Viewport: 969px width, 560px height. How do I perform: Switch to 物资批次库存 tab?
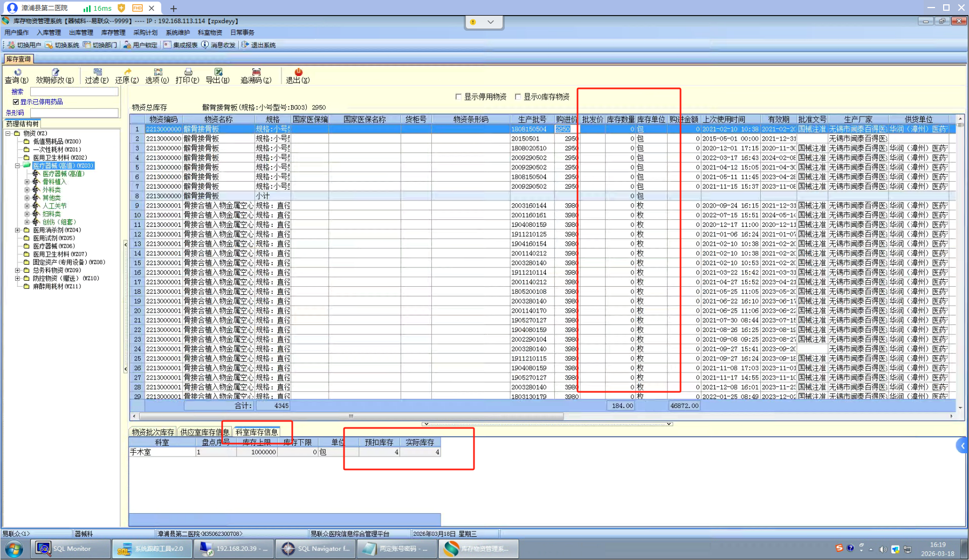coord(153,432)
